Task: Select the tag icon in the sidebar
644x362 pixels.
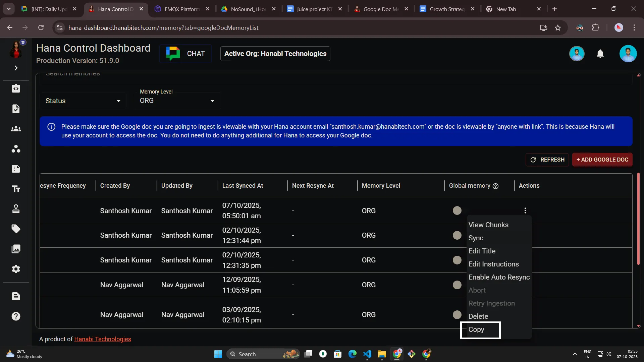Action: (16, 229)
